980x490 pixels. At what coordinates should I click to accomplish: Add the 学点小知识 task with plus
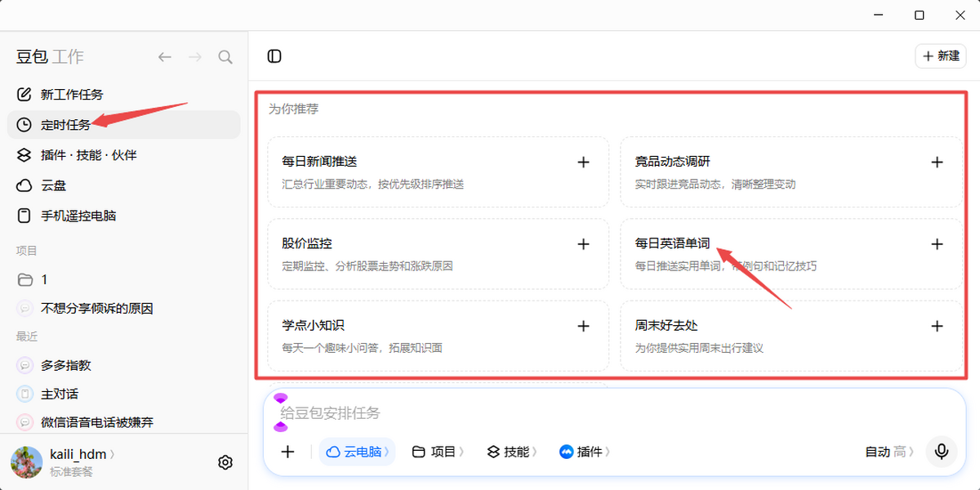(x=583, y=326)
